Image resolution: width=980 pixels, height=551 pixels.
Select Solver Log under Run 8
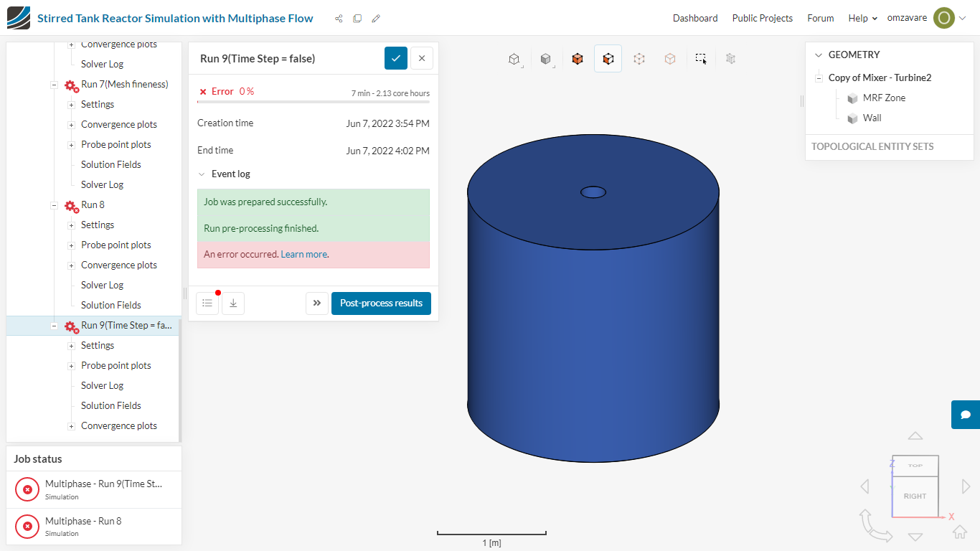(102, 285)
